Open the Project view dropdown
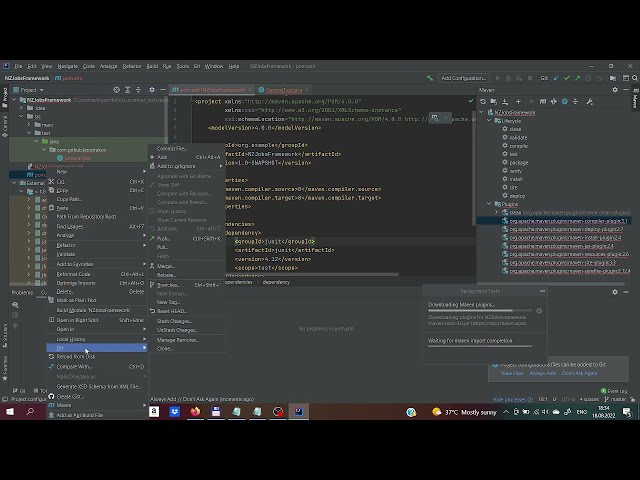The height and width of the screenshot is (480, 640). click(x=29, y=90)
